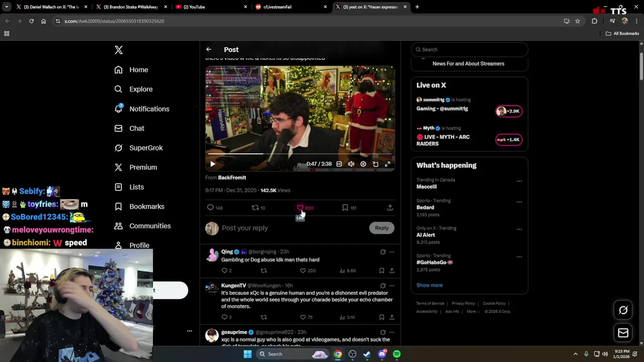Click the X Search box

(x=469, y=49)
